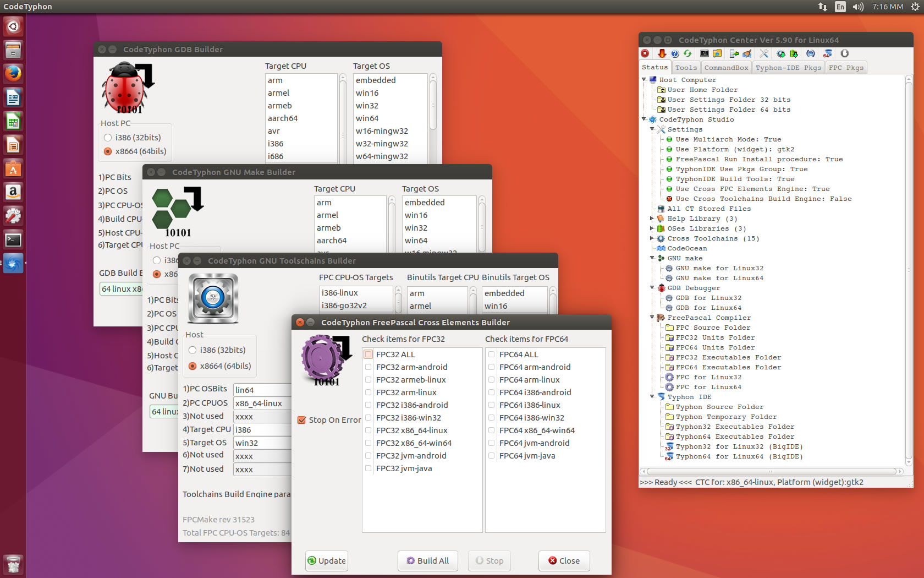Screen dimensions: 924x578
Task: Open the Files manager launcher icon
Action: 13,50
